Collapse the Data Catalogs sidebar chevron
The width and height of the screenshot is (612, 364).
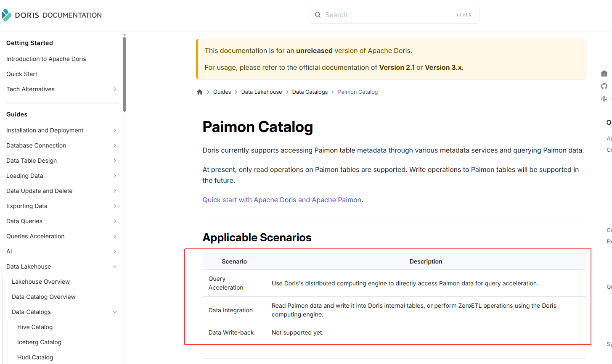click(115, 312)
